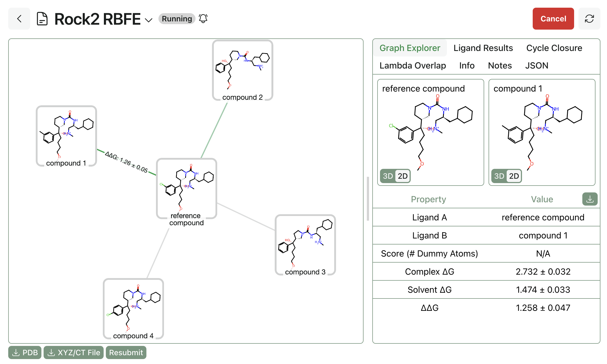The height and width of the screenshot is (364, 607).
Task: Open the Cycle Closure tab
Action: click(x=554, y=48)
